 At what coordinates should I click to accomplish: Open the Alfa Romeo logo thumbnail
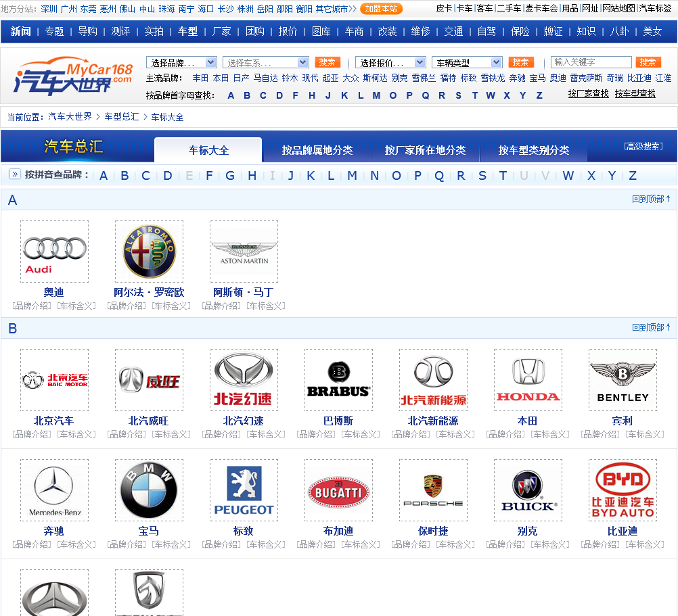point(149,252)
